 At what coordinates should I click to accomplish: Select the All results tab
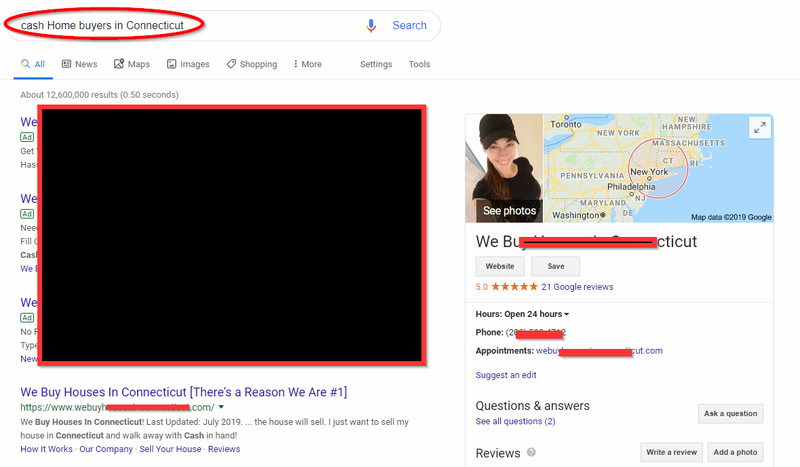coord(33,64)
